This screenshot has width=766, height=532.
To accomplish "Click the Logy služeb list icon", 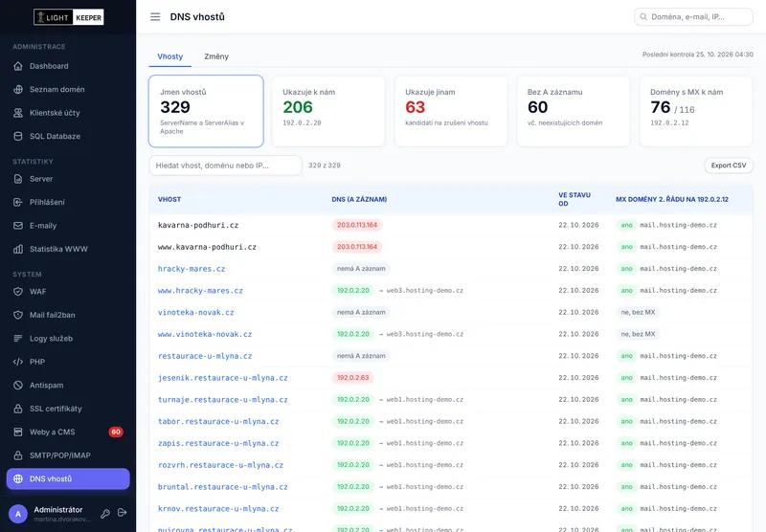I will point(18,338).
